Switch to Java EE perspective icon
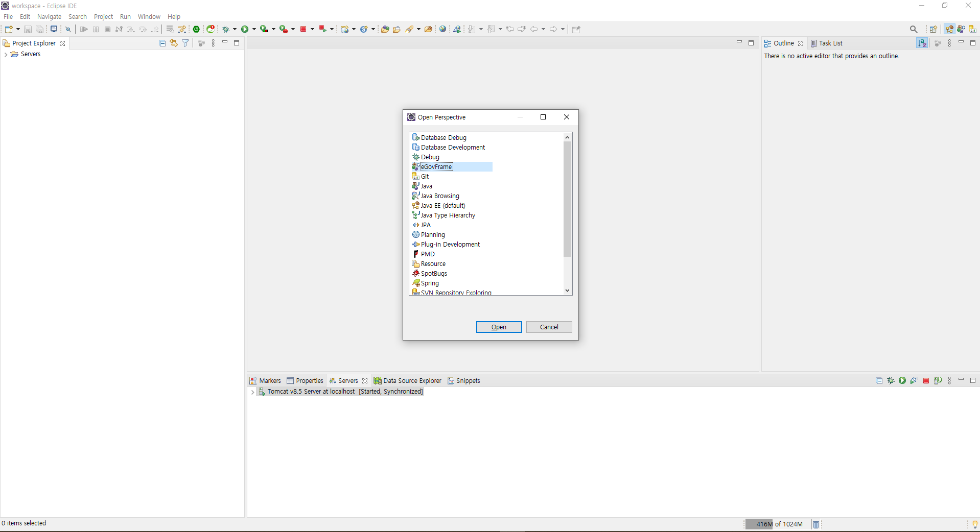The image size is (980, 532). tap(949, 29)
